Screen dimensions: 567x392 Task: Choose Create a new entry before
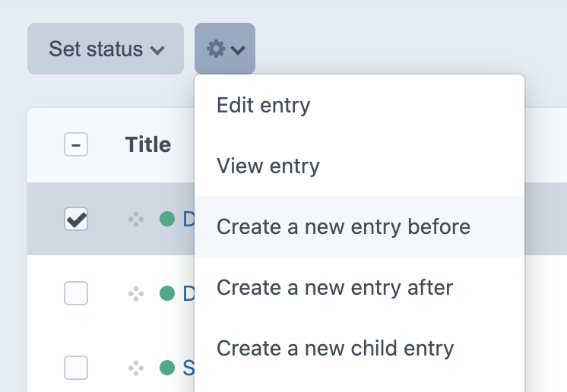[x=344, y=226]
